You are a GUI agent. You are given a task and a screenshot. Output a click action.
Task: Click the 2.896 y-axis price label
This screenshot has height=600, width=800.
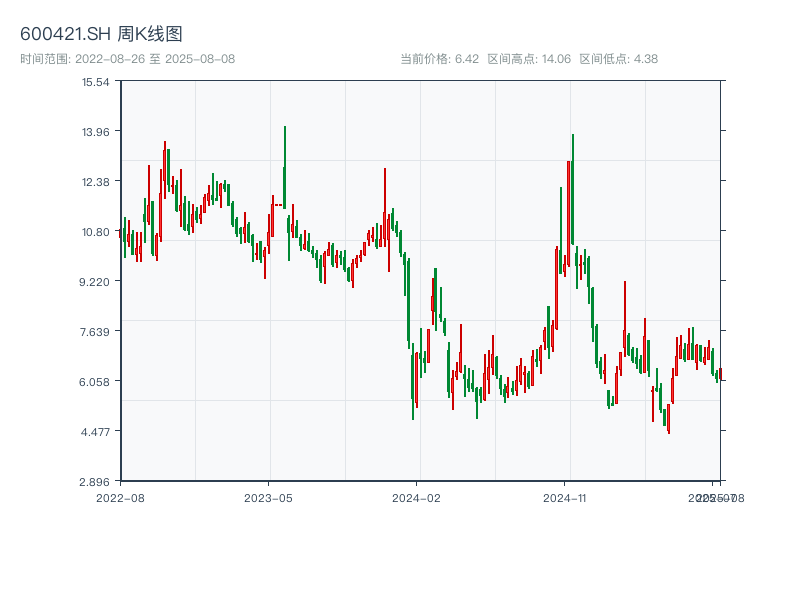(x=96, y=481)
